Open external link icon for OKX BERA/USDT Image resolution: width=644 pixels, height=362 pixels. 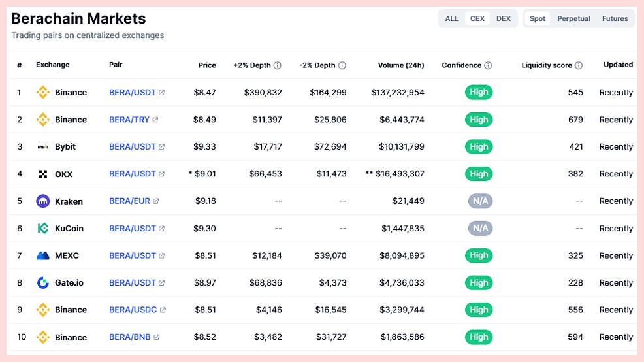point(162,174)
